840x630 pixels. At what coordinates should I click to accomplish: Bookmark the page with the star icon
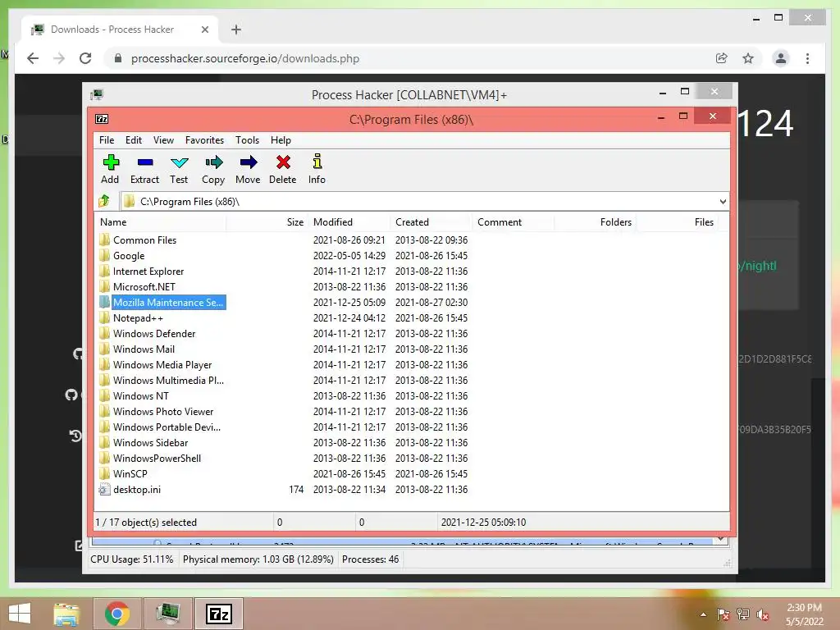coord(748,58)
